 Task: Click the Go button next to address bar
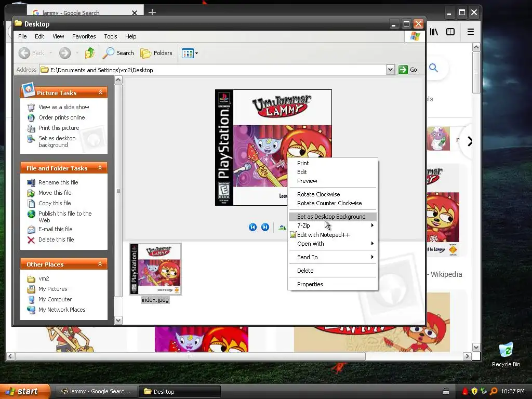(408, 70)
